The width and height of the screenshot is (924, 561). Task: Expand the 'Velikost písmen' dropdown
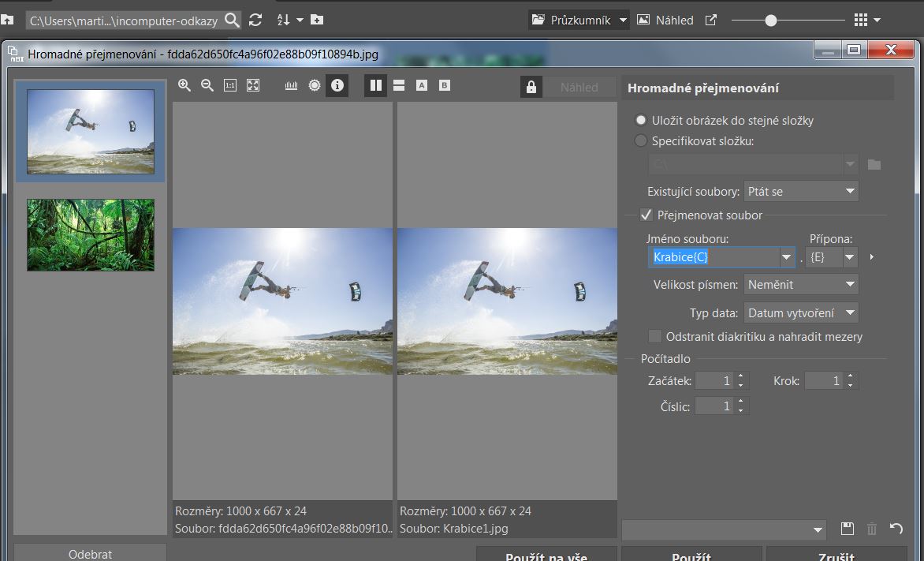tap(800, 284)
